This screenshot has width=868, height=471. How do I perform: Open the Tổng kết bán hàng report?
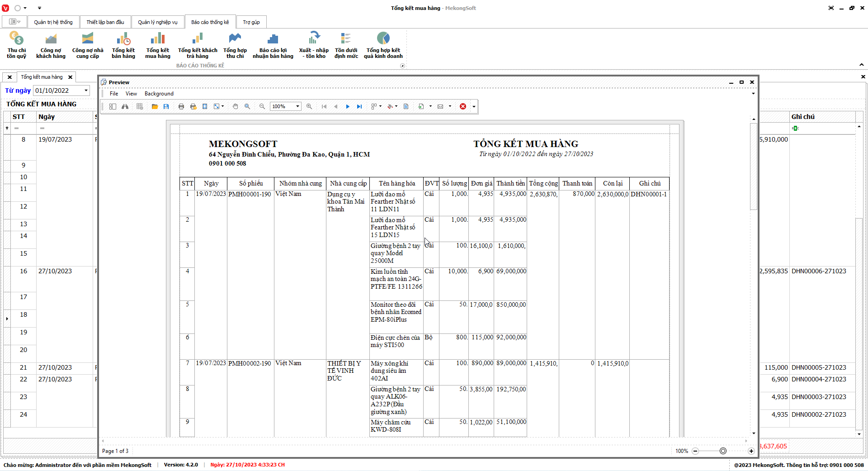pos(123,45)
